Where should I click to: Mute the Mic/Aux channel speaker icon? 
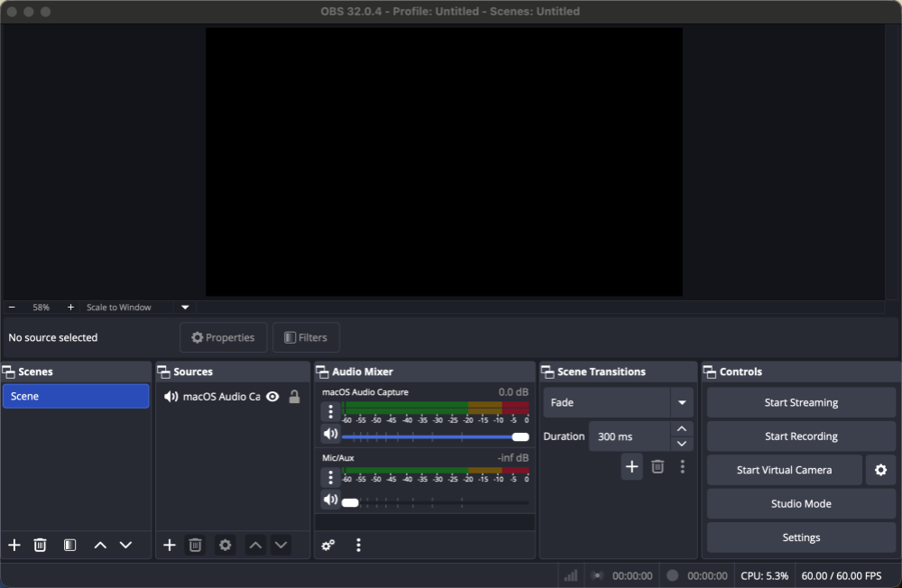(330, 499)
